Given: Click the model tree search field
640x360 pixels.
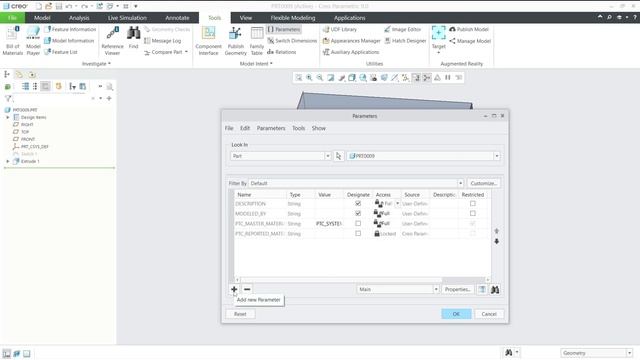Looking at the screenshot, I should (x=51, y=98).
